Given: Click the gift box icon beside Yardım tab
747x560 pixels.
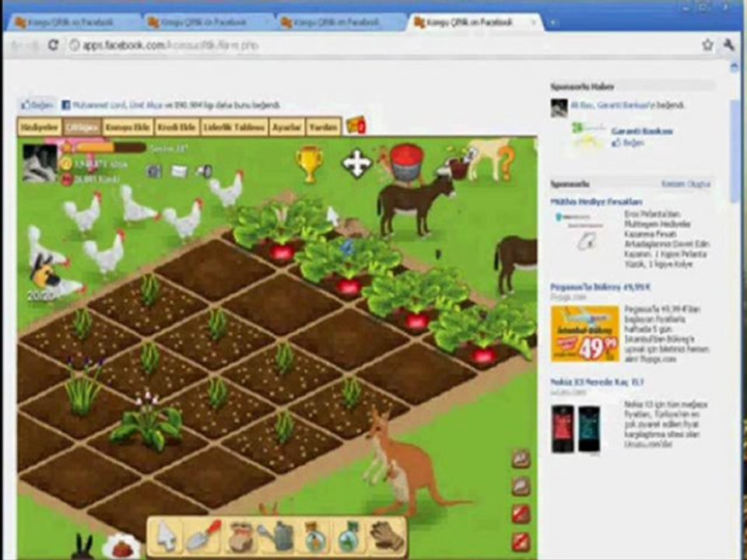Looking at the screenshot, I should (x=356, y=126).
